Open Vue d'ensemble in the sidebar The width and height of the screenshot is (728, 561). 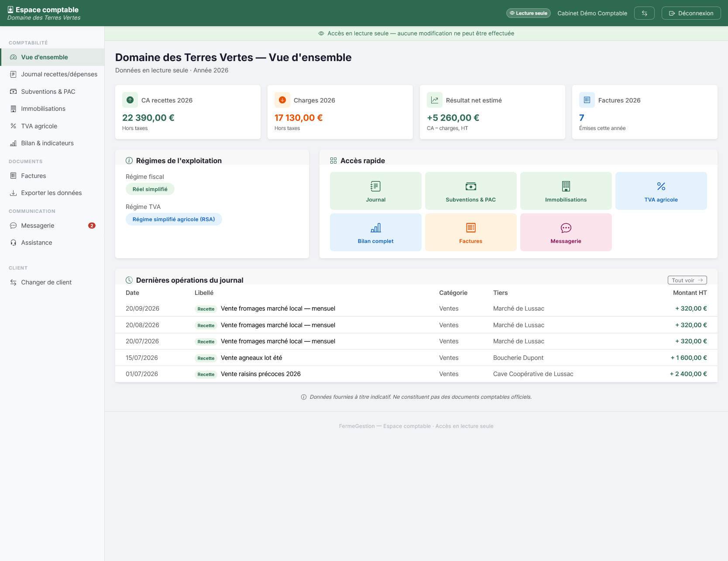tap(52, 57)
